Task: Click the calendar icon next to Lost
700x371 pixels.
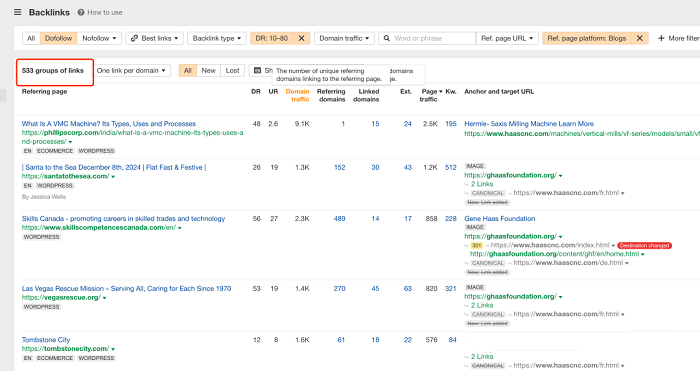Action: pos(257,71)
